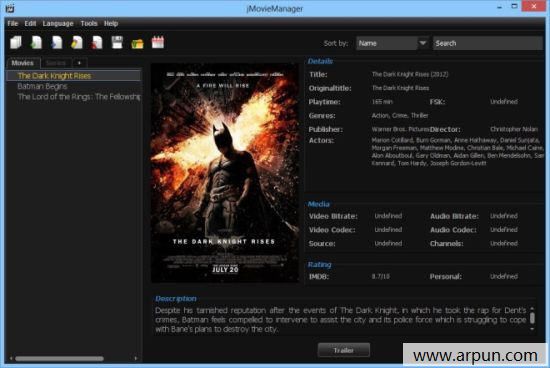The height and width of the screenshot is (368, 550).
Task: Click the FSK value 'Undefined'
Action: pos(504,102)
